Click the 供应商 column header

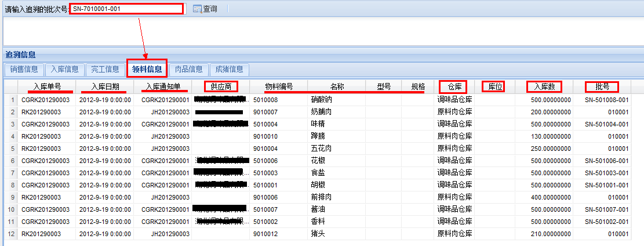click(221, 86)
